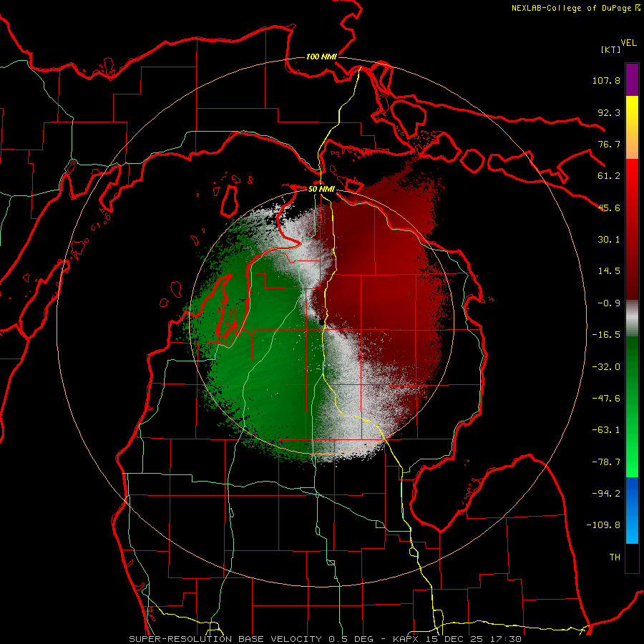Image resolution: width=644 pixels, height=644 pixels.
Task: Click the -0.9 legend value
Action: tap(609, 303)
